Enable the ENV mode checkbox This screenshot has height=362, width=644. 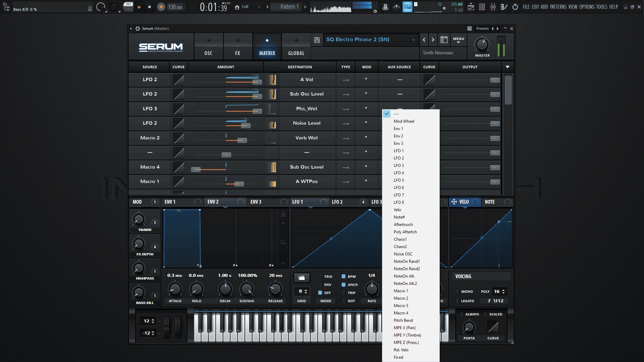[320, 285]
